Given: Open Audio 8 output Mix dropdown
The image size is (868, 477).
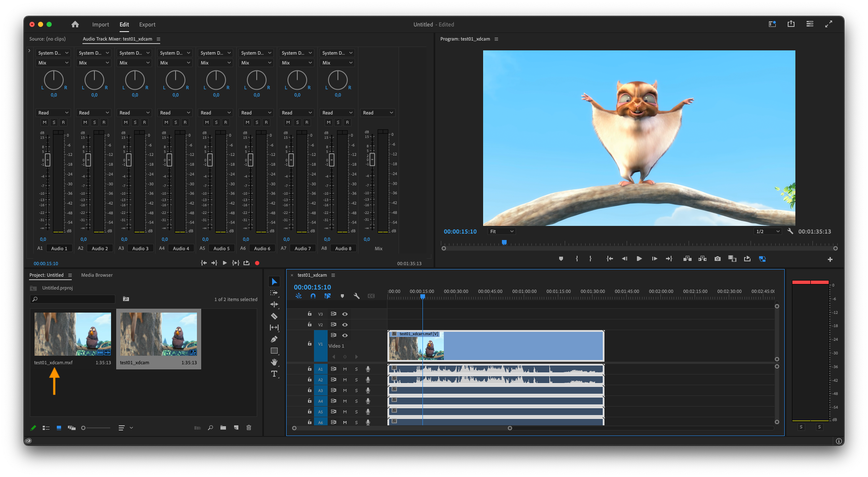Looking at the screenshot, I should 337,63.
